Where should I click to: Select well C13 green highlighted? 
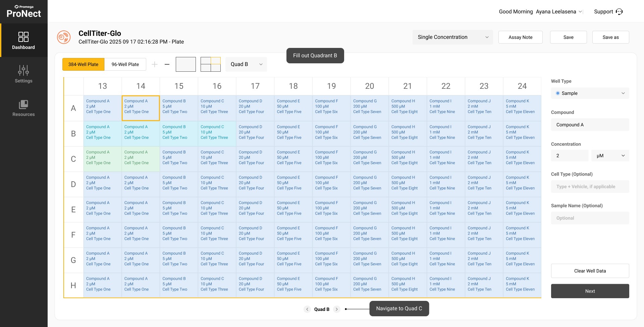coord(103,159)
